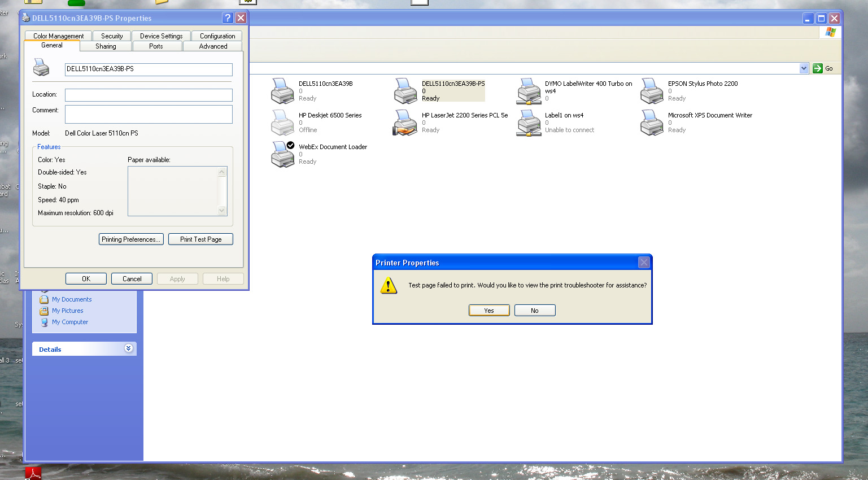Open the Adobe Acrobat desktop icon
The height and width of the screenshot is (480, 868).
point(33,473)
